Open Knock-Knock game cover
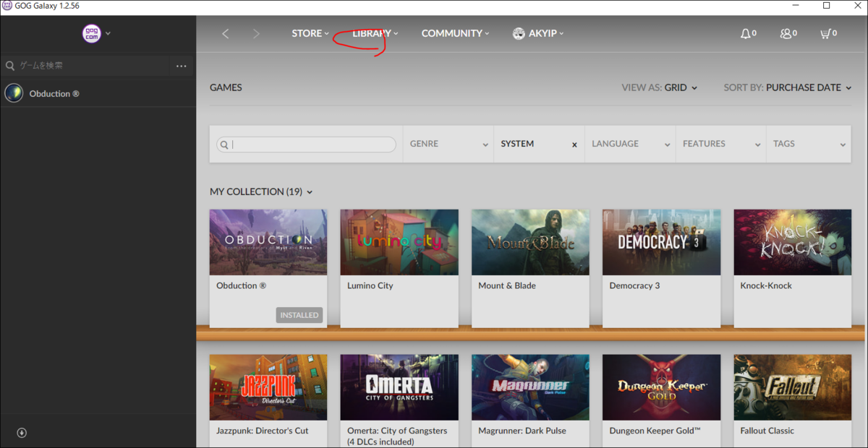This screenshot has width=868, height=448. [792, 242]
